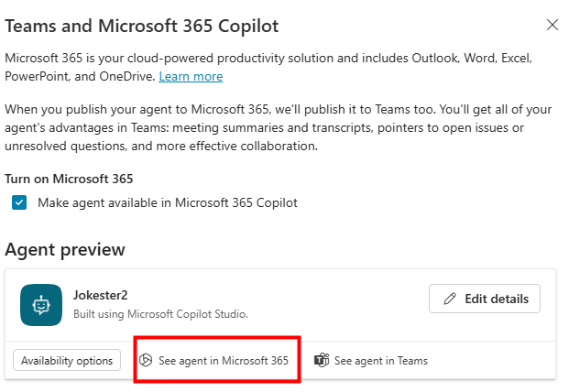Click the 'Make agent available in Microsoft 365 Copilot' label
Screen dimensions: 569x392
[167, 202]
